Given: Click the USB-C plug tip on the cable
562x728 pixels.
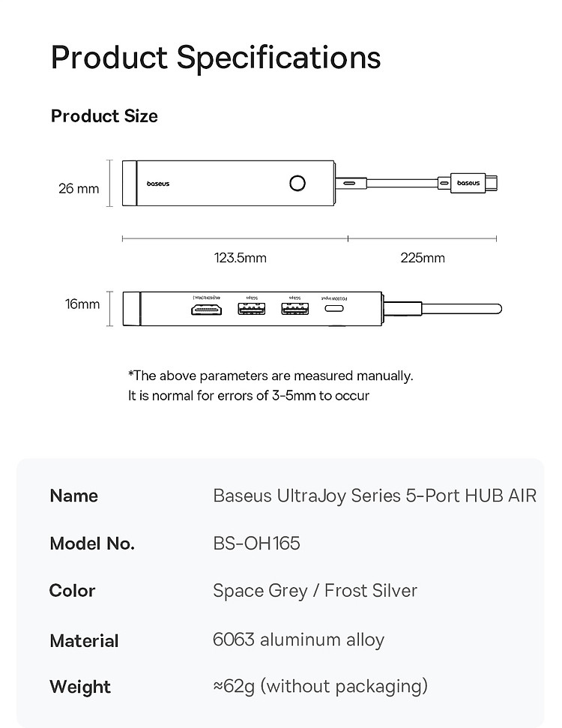Looking at the screenshot, I should click(x=498, y=182).
